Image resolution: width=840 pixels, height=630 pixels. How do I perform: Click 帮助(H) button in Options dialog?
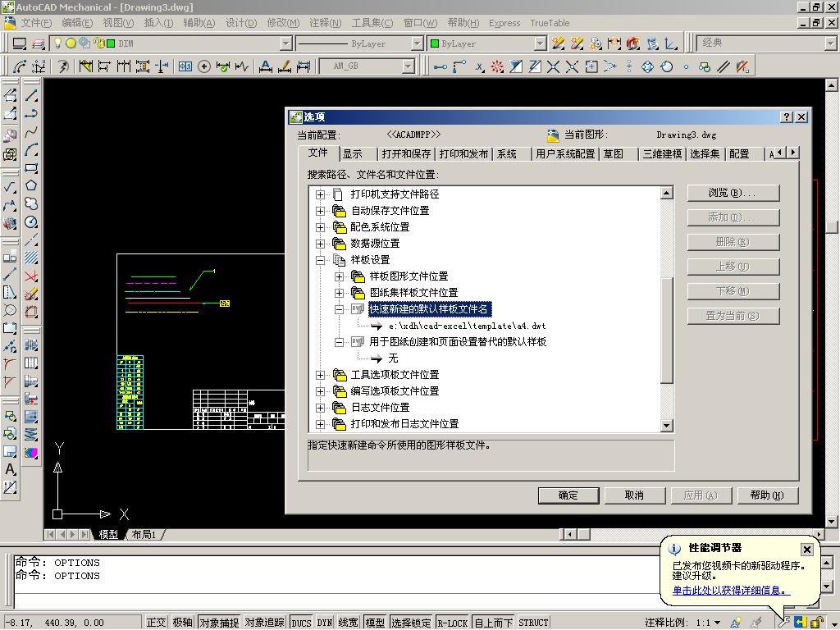click(x=767, y=495)
